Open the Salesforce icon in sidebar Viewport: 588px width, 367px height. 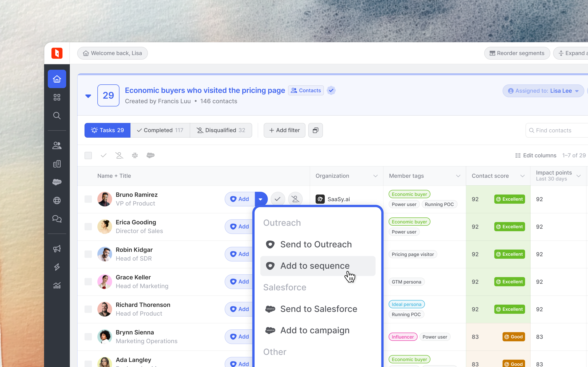click(57, 182)
